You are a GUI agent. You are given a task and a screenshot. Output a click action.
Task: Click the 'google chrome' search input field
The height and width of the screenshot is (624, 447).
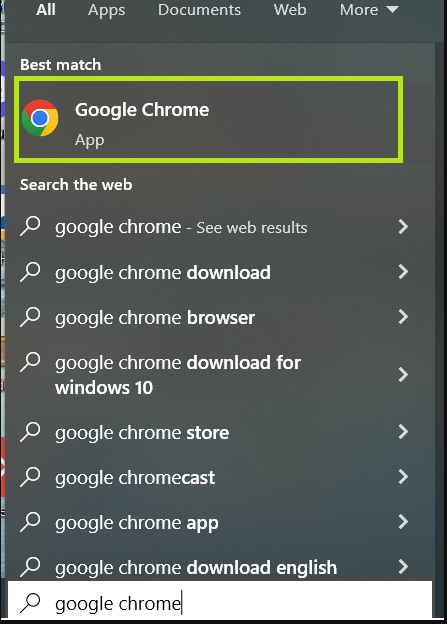pos(220,603)
